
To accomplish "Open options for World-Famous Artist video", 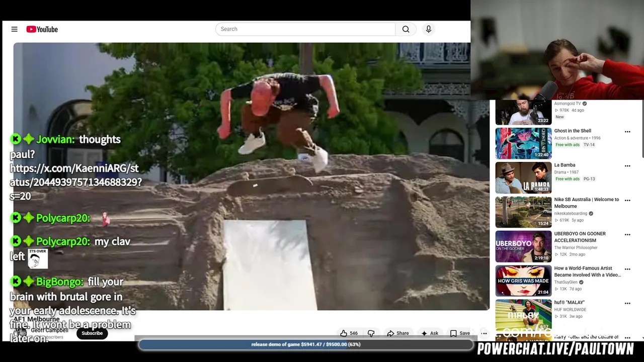I will pos(627,269).
